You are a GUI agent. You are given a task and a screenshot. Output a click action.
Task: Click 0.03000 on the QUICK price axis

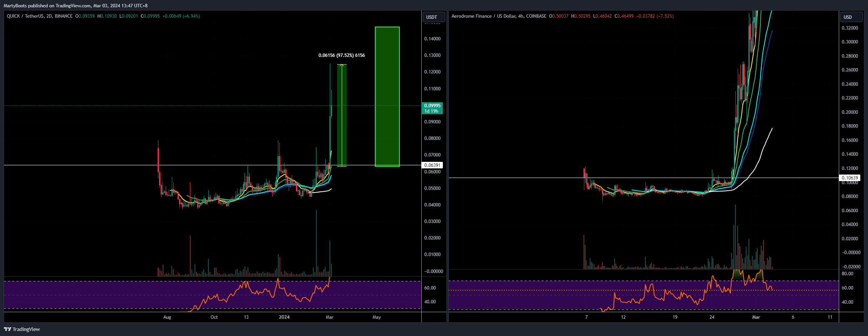432,221
